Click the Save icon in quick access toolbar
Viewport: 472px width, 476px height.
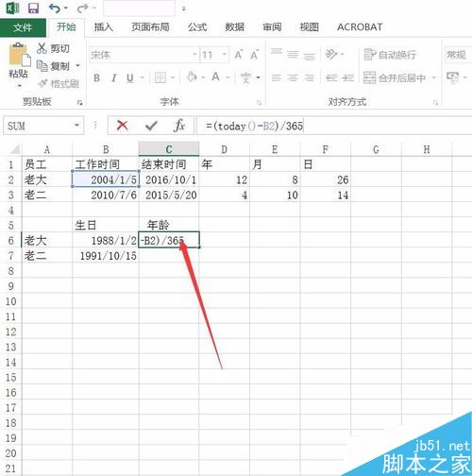tap(33, 8)
